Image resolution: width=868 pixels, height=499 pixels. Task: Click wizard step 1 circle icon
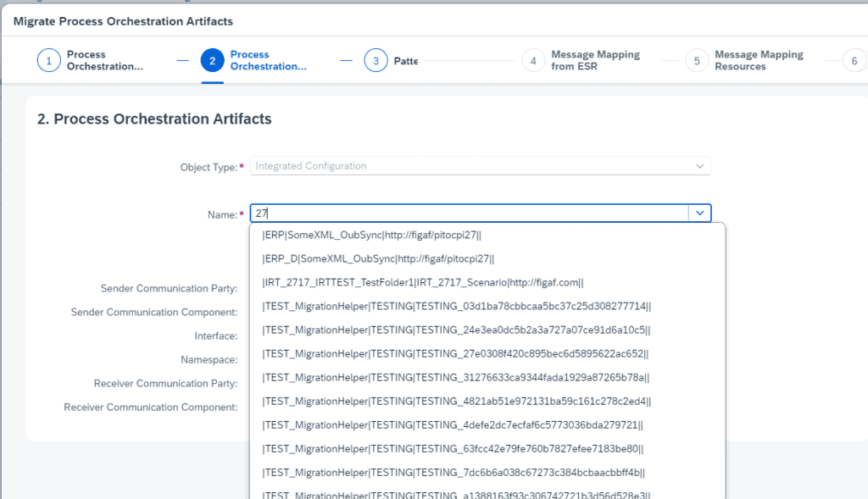click(48, 61)
